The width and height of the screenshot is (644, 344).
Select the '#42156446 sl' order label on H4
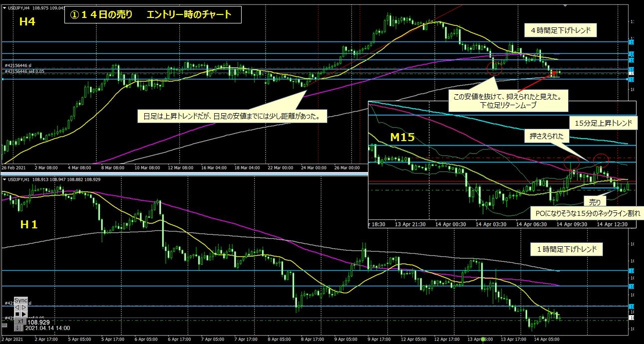pos(18,65)
